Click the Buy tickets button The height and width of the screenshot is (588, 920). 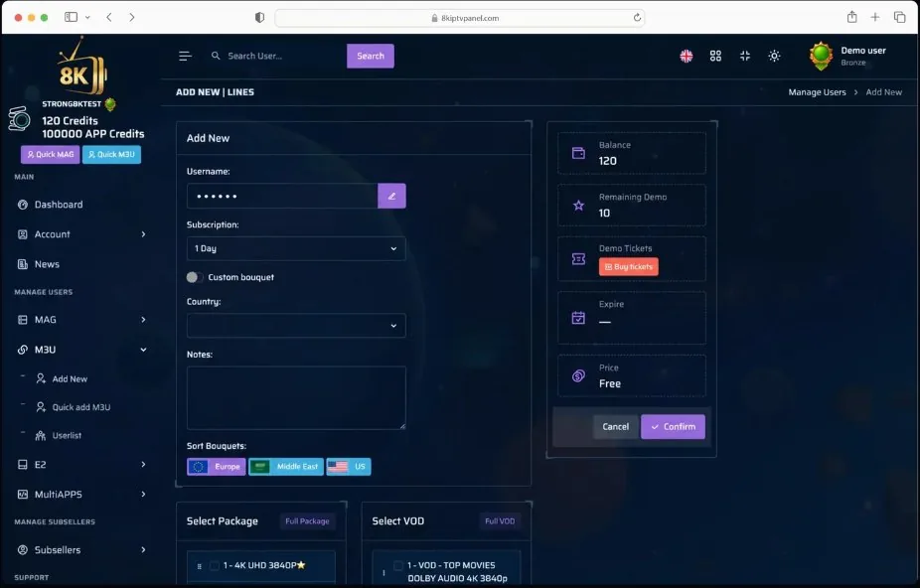(x=628, y=267)
